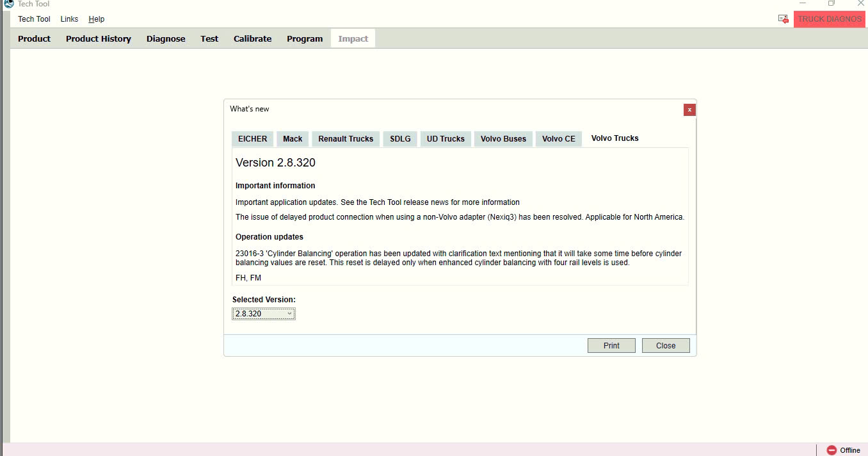Click the Tech Tool app logo icon
This screenshot has height=456, width=868.
click(8, 4)
